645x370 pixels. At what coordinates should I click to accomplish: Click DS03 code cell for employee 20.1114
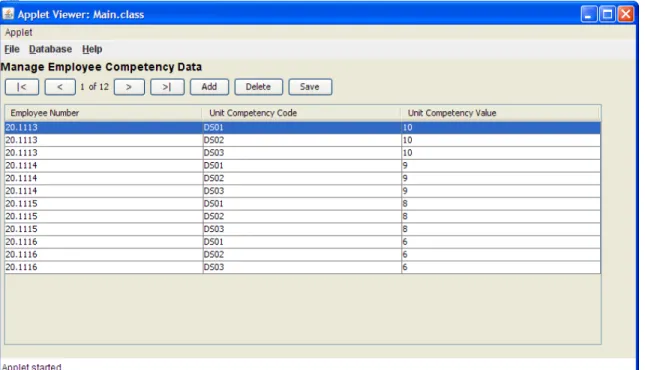click(x=302, y=191)
